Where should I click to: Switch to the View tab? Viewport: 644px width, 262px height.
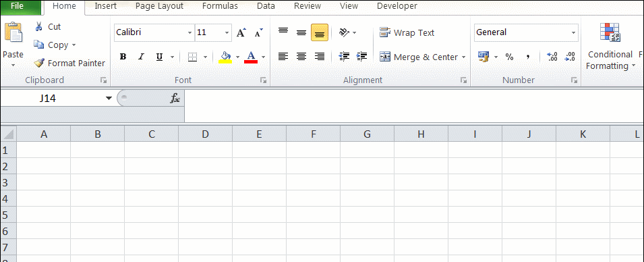349,6
